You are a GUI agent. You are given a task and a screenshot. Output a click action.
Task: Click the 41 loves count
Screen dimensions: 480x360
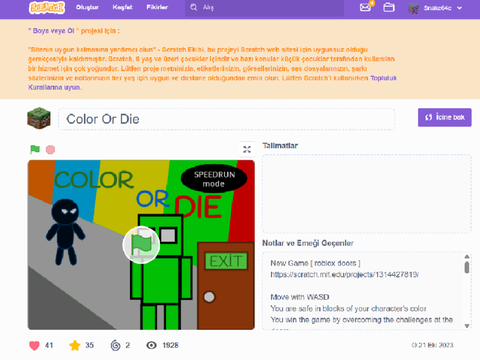pos(49,345)
